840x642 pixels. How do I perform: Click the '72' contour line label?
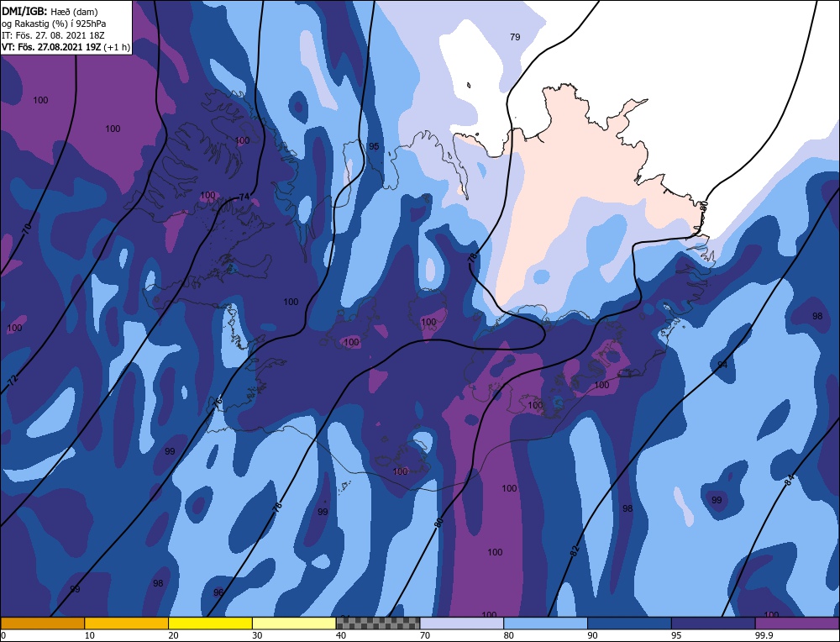[13, 381]
